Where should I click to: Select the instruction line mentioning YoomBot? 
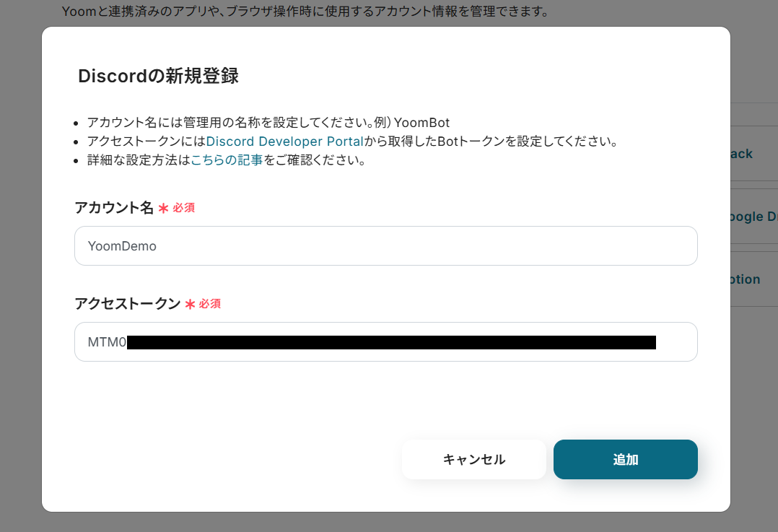point(268,123)
